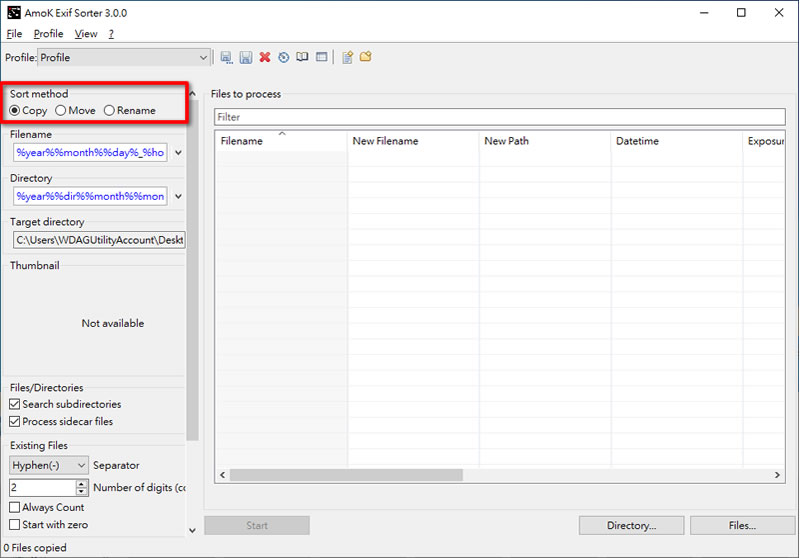
Task: Select the Copy sort method
Action: tap(28, 110)
